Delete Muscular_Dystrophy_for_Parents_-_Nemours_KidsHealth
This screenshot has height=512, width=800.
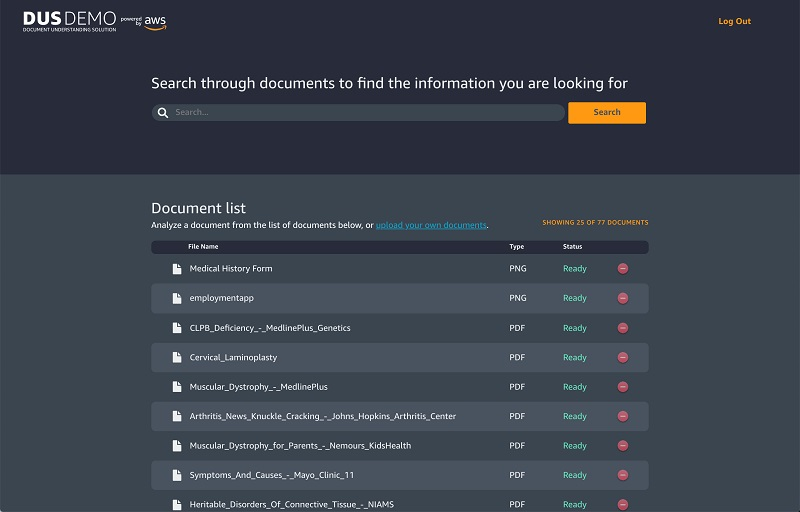coord(623,446)
